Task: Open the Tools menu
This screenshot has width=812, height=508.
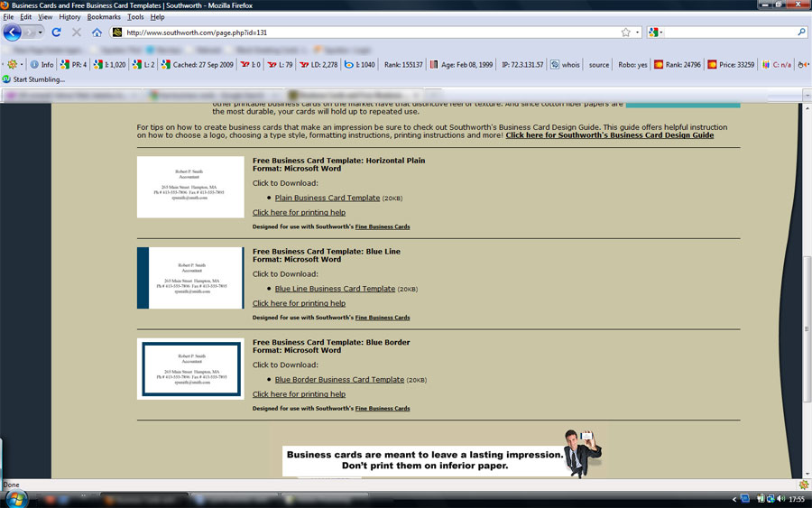Action: [x=135, y=16]
